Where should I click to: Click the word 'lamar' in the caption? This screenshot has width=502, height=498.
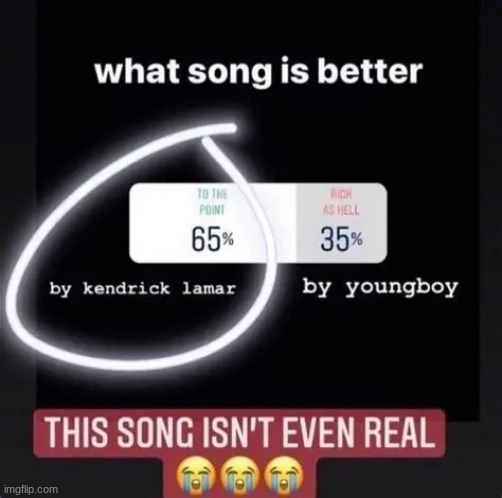pyautogui.click(x=209, y=288)
